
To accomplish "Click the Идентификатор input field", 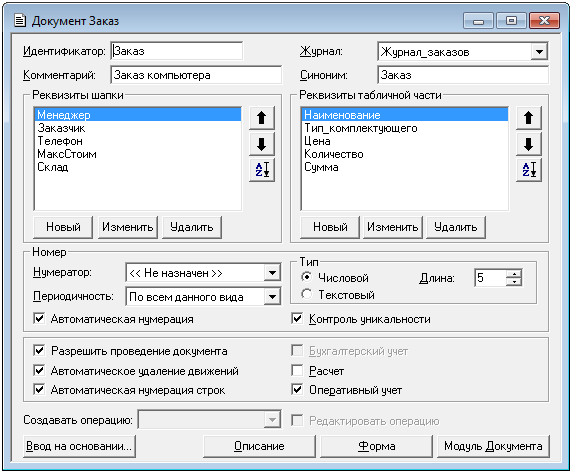I will pos(177,51).
